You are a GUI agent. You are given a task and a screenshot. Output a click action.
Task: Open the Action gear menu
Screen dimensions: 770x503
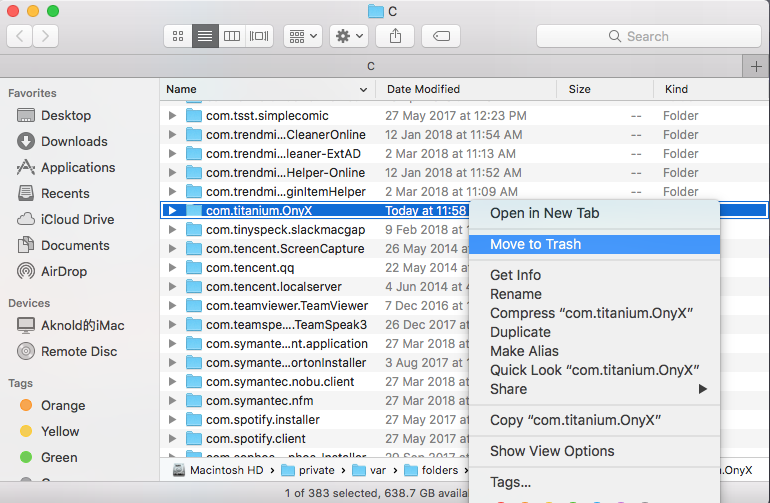coord(349,36)
